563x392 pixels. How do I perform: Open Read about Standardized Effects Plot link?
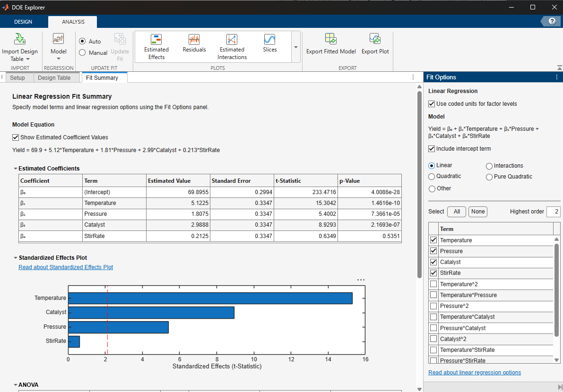66,267
